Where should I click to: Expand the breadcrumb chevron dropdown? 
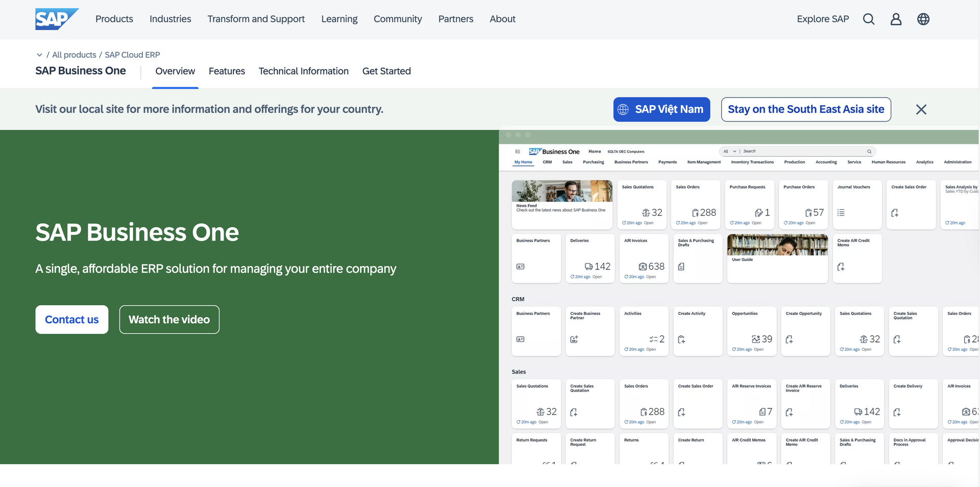coord(39,55)
